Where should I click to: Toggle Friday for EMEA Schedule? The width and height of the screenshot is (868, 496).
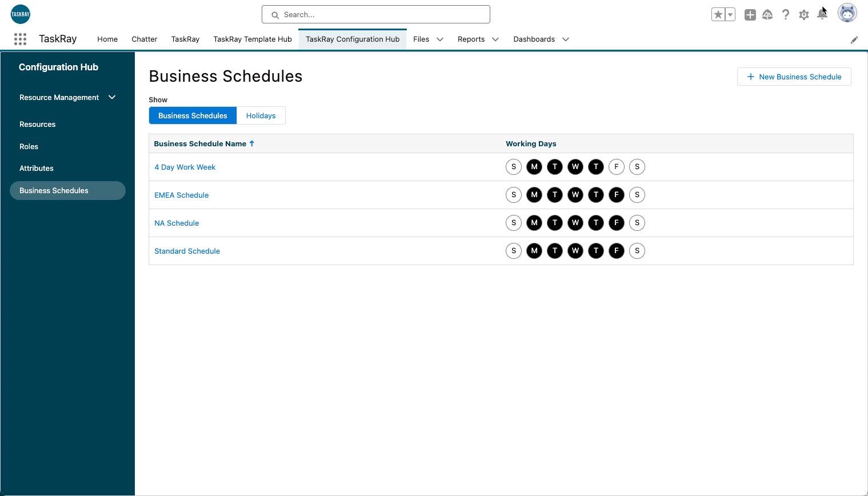(617, 195)
